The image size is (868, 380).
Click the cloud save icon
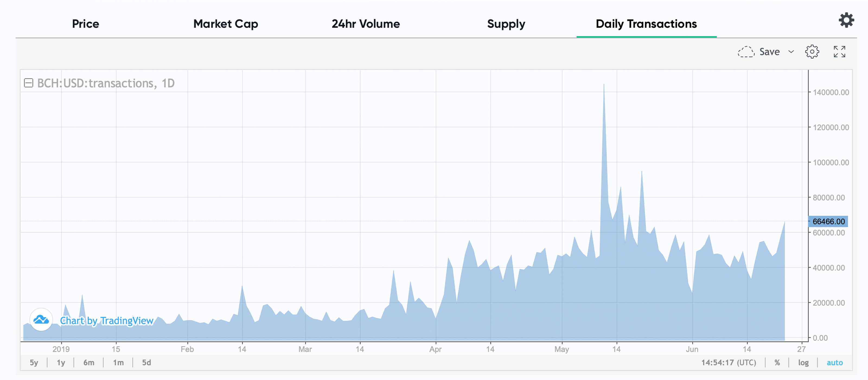[746, 52]
